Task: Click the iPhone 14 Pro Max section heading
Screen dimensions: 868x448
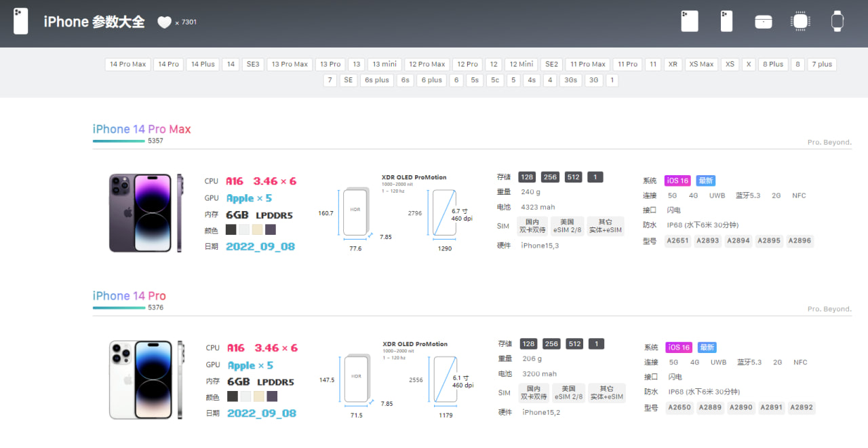Action: click(x=142, y=129)
